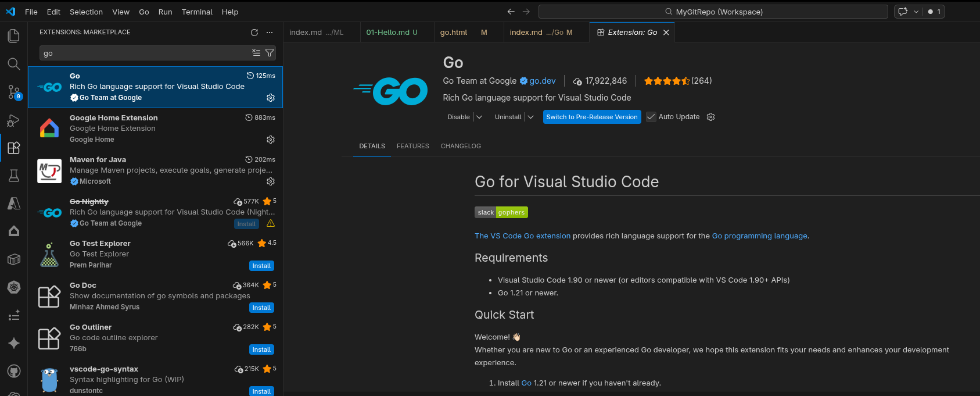
Task: Clear extensions search results icon
Action: 256,53
